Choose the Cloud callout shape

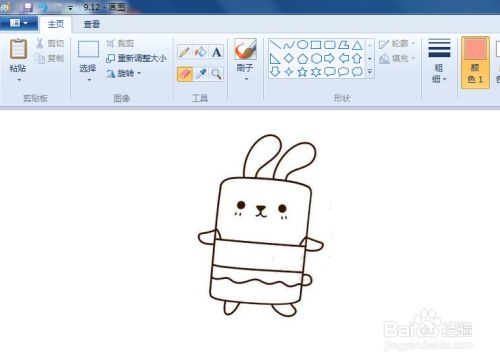click(x=357, y=72)
